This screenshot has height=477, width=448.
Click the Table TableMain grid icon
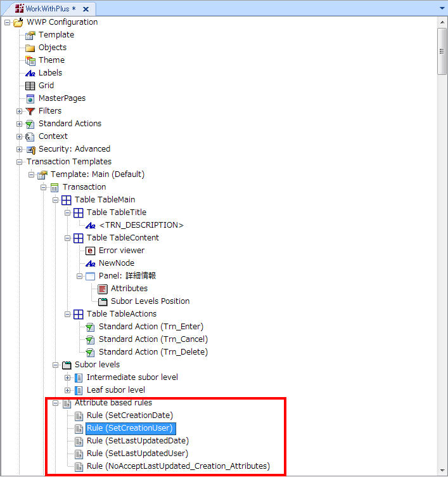67,200
